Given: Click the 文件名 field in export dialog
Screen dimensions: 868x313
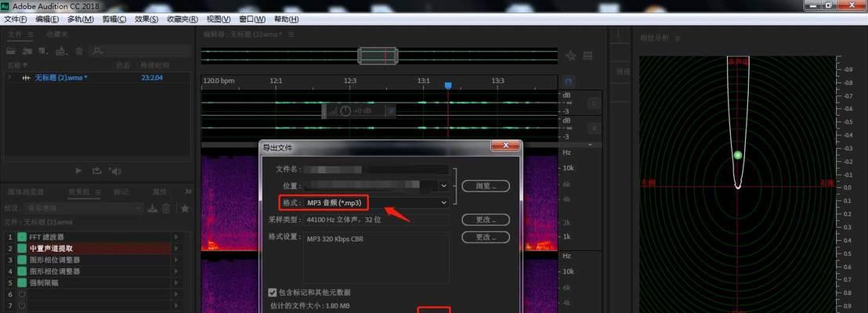Looking at the screenshot, I should point(377,169).
